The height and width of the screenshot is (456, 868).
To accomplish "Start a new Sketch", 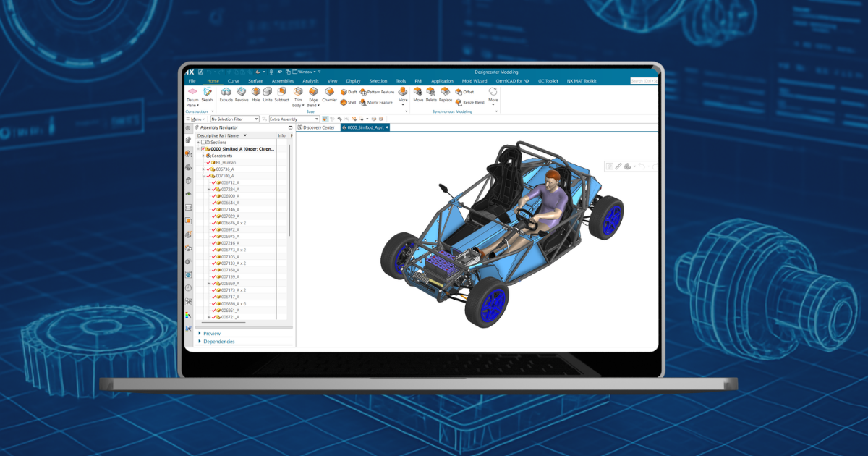I will pos(208,95).
